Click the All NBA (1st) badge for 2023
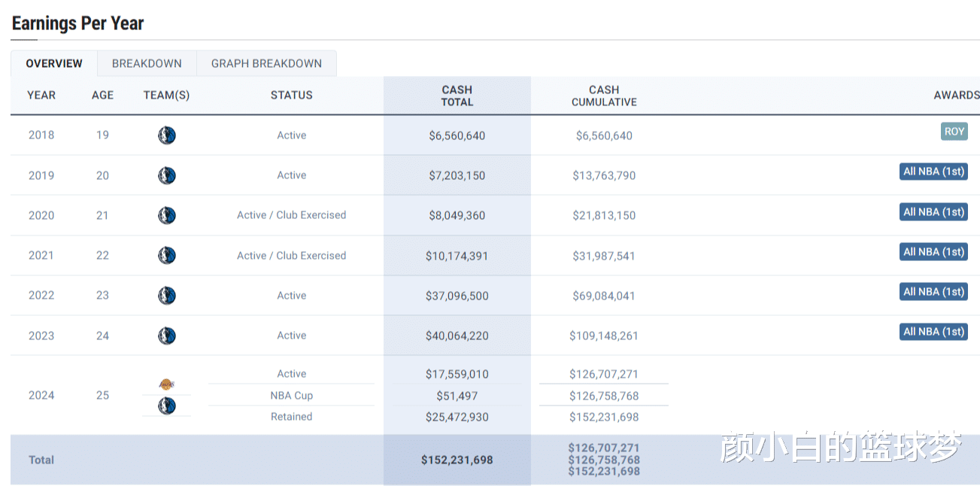Image resolution: width=980 pixels, height=486 pixels. coord(933,332)
